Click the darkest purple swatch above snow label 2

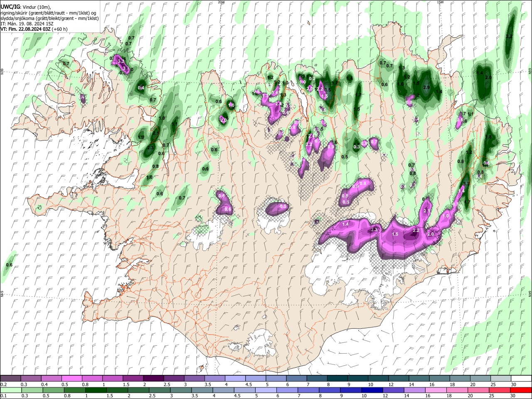pyautogui.click(x=153, y=378)
